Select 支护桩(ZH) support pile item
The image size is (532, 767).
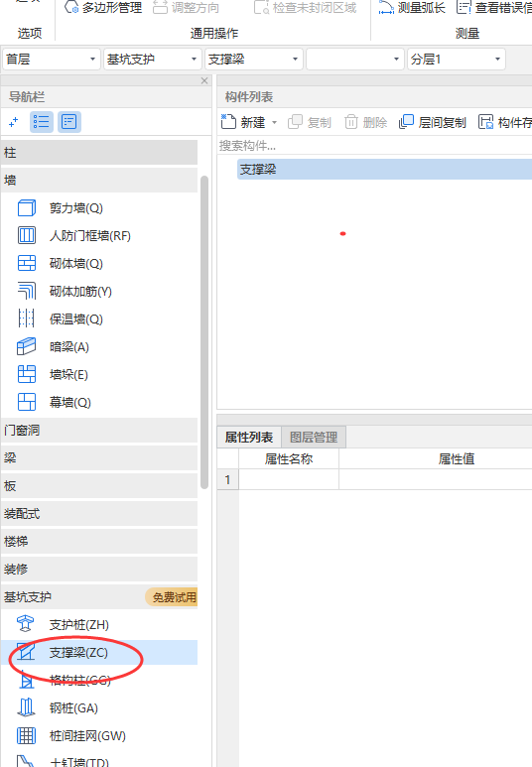click(79, 625)
